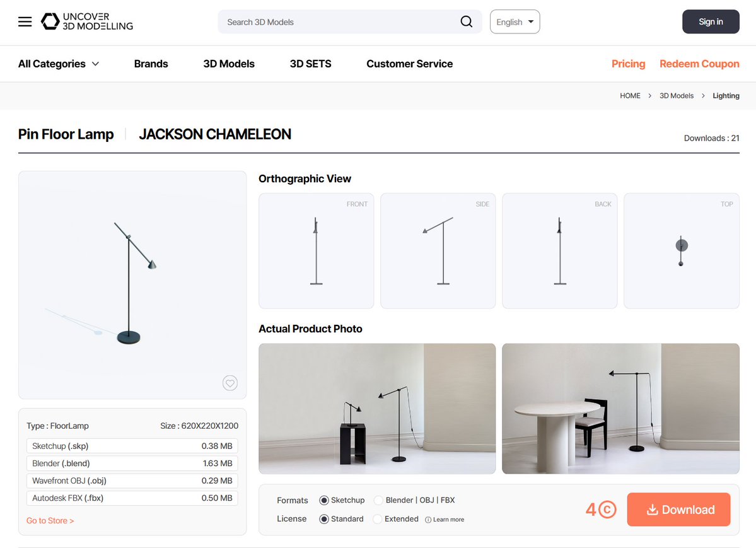The height and width of the screenshot is (548, 756).
Task: Click 3D Models breadcrumb link
Action: click(x=677, y=95)
